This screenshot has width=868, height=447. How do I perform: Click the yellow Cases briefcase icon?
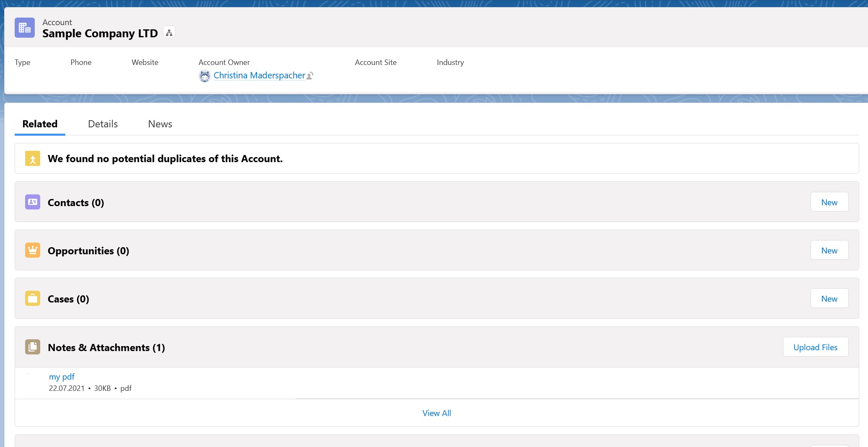[33, 299]
